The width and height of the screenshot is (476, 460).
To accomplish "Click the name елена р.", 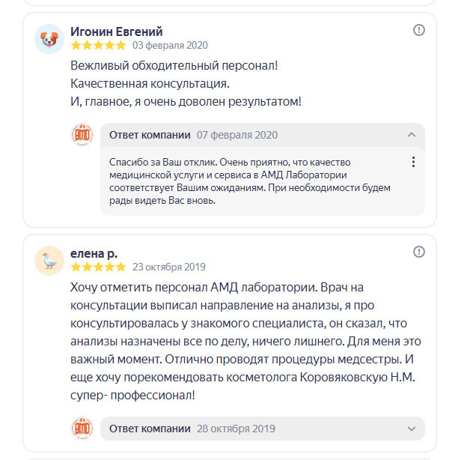I will coord(94,252).
